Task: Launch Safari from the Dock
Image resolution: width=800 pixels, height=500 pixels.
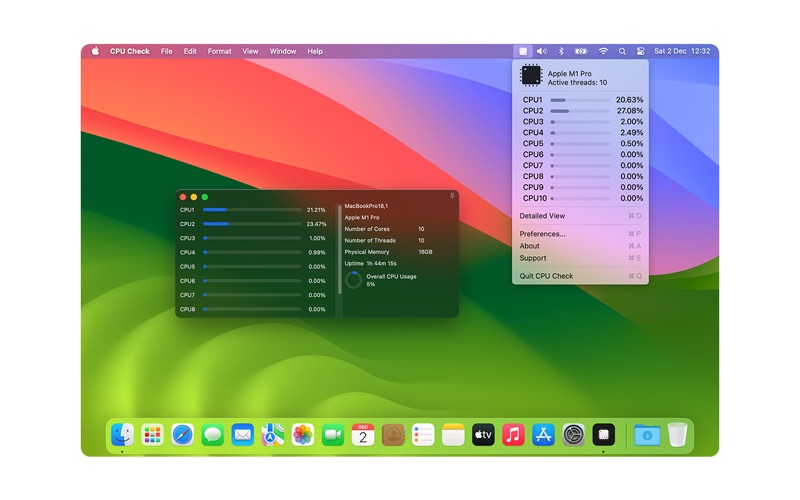Action: 183,435
